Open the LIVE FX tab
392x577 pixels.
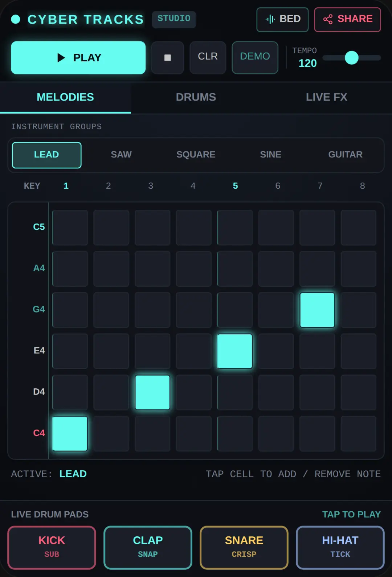click(x=327, y=97)
